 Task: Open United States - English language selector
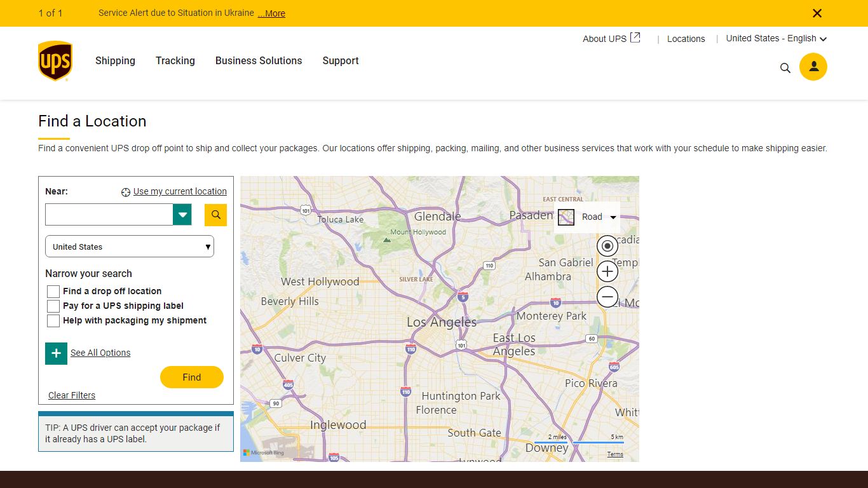tap(776, 38)
